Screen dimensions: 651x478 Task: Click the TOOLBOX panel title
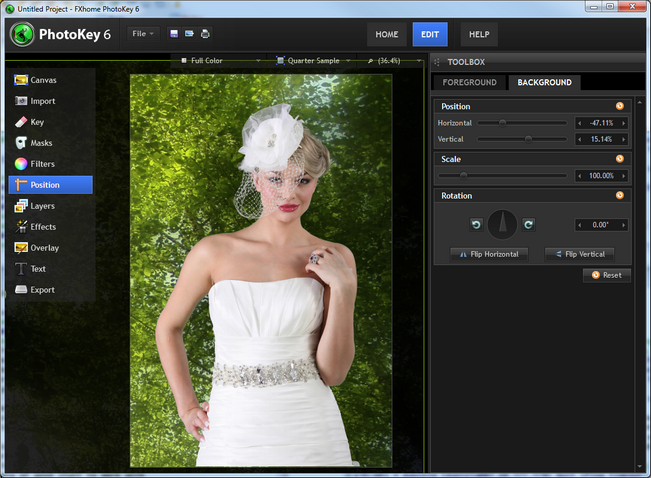466,62
